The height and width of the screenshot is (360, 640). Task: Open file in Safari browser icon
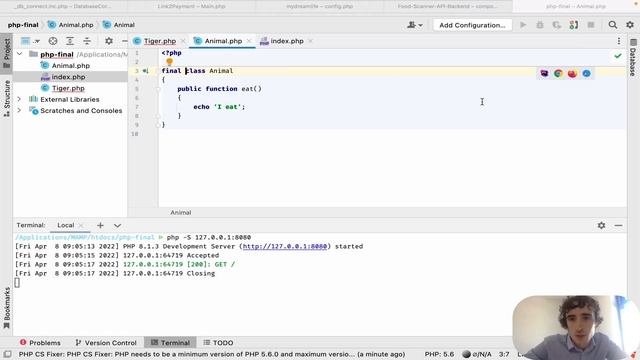point(587,73)
